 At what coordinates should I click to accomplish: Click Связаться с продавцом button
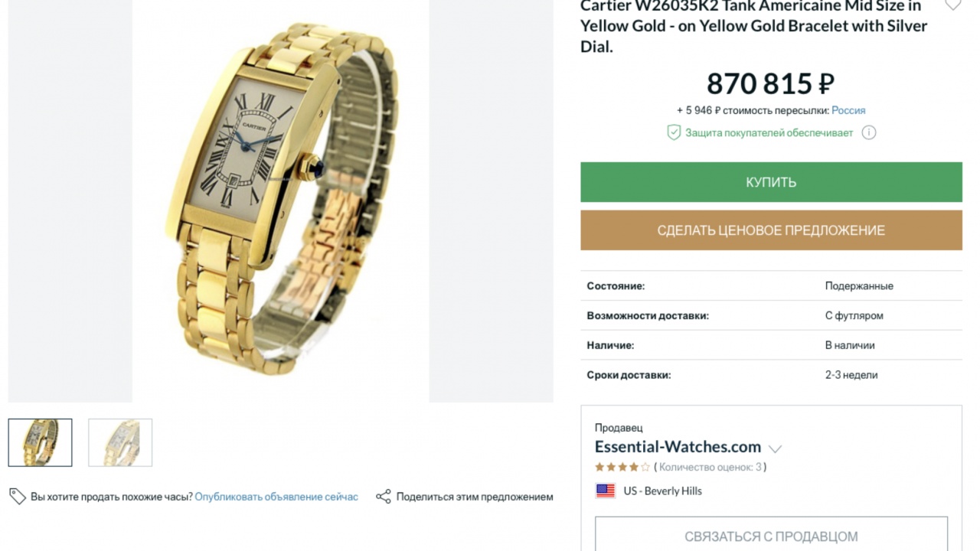[x=771, y=536]
